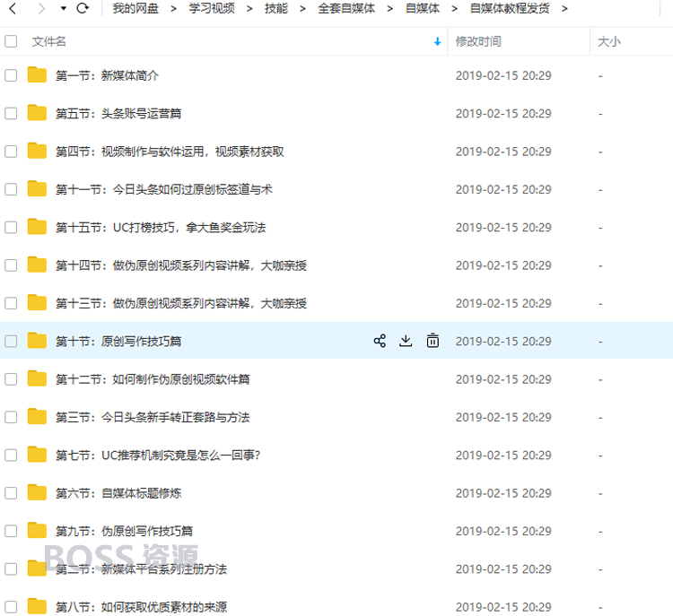This screenshot has height=616, width=673.
Task: Click folder icon for 第九节 row
Action: point(37,530)
